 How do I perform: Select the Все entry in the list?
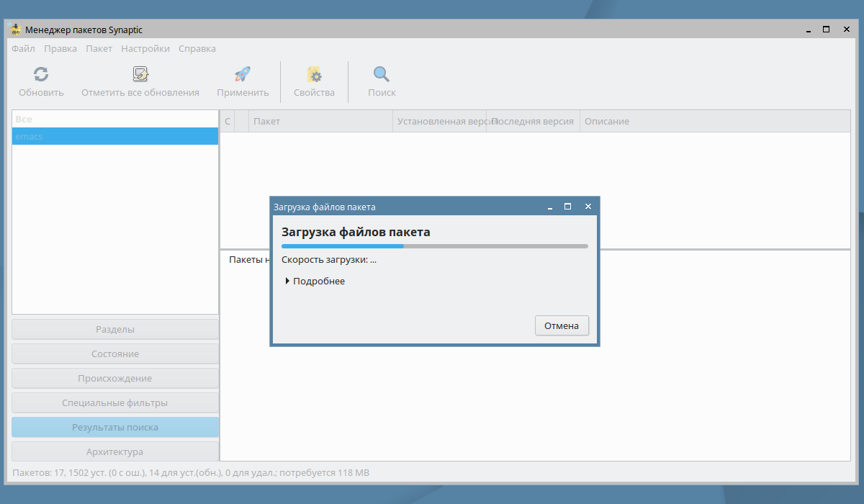coord(115,119)
